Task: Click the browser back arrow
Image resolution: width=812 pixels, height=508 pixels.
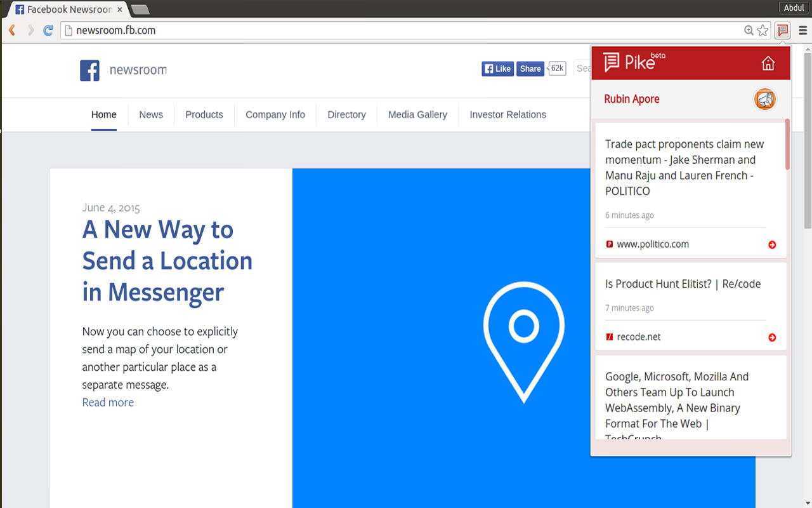Action: coord(11,30)
